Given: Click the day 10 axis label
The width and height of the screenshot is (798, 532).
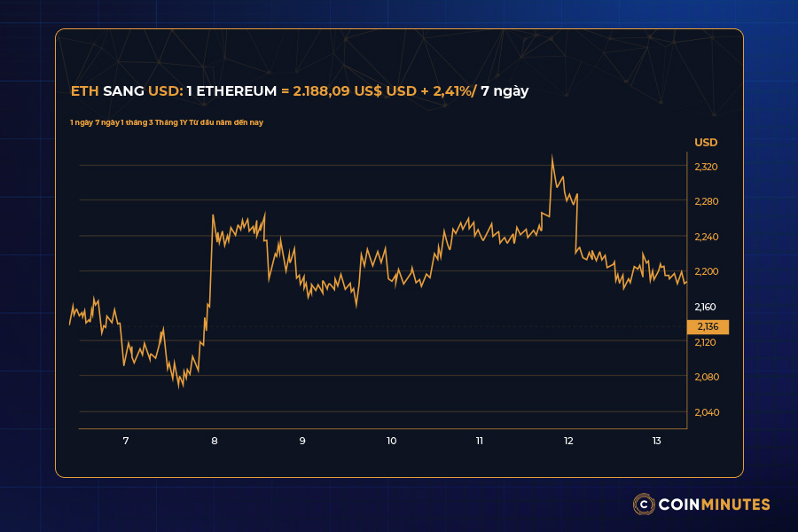Looking at the screenshot, I should point(391,440).
